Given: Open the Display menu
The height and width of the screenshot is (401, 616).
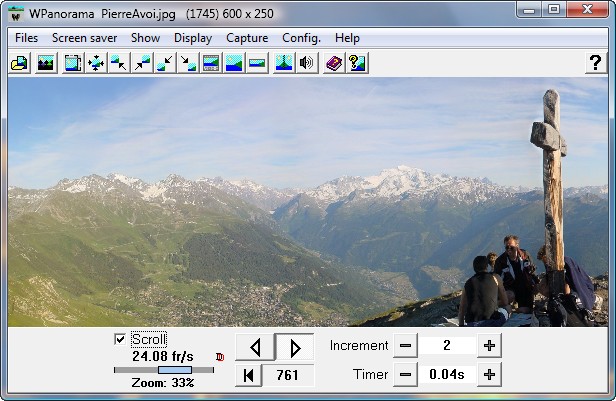Looking at the screenshot, I should 193,38.
